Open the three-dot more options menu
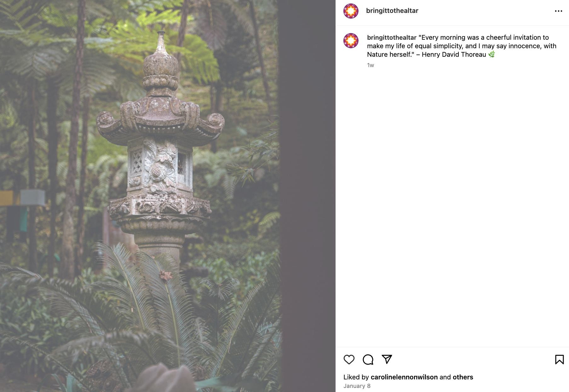The width and height of the screenshot is (569, 392). (x=558, y=11)
